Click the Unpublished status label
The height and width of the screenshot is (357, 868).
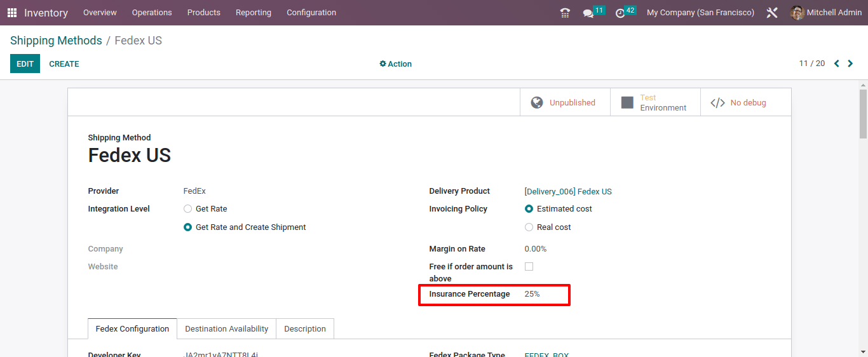[573, 103]
